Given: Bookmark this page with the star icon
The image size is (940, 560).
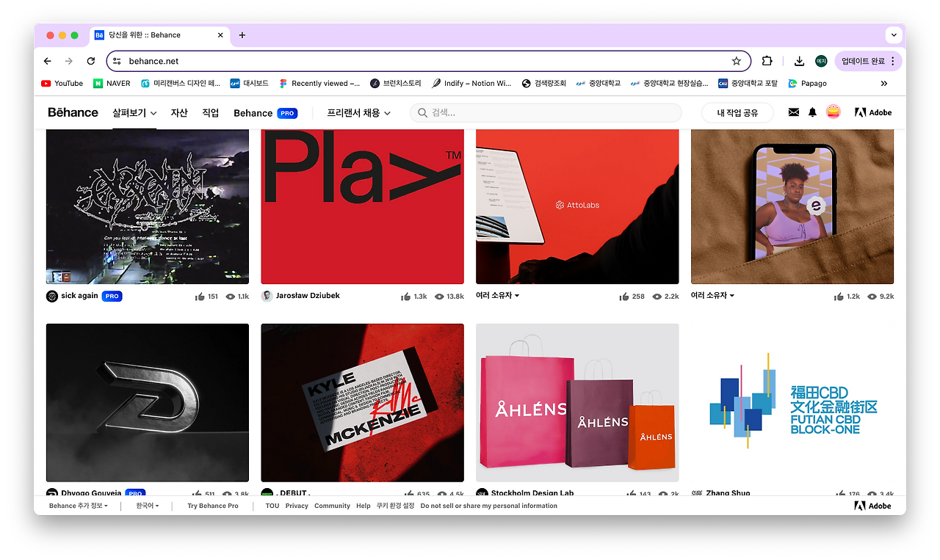Looking at the screenshot, I should point(736,61).
